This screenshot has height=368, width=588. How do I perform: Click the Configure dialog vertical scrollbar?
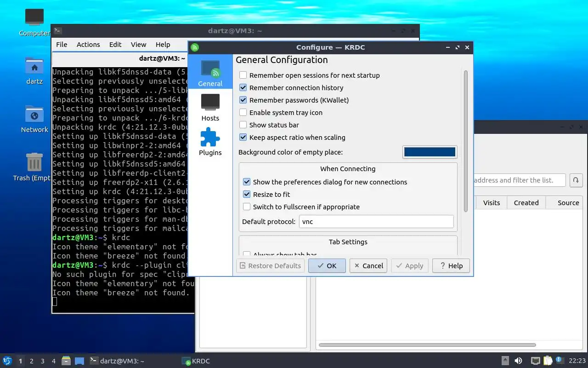click(x=466, y=141)
